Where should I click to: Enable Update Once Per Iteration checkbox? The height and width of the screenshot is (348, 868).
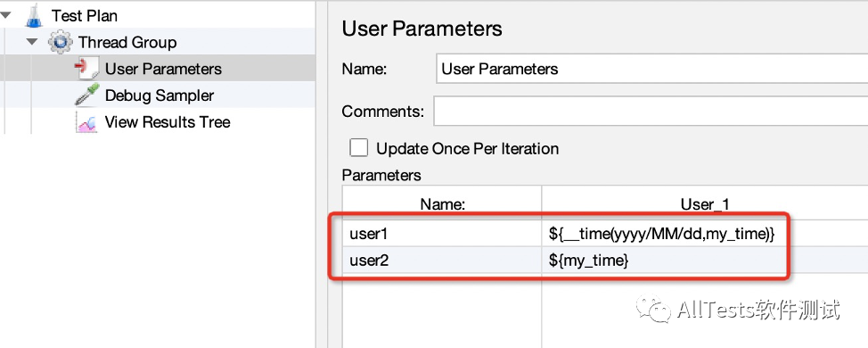point(359,148)
